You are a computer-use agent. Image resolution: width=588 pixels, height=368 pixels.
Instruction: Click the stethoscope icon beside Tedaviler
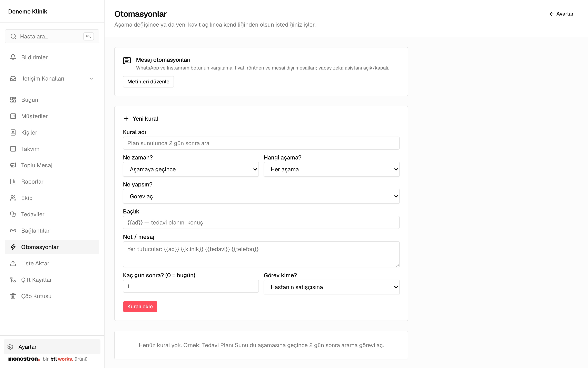pos(13,214)
